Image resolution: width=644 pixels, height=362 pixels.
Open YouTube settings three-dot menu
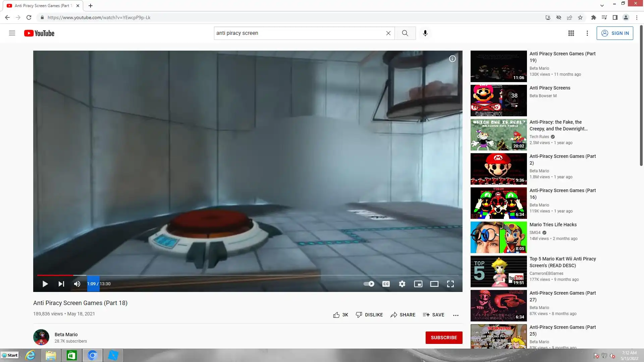tap(587, 33)
